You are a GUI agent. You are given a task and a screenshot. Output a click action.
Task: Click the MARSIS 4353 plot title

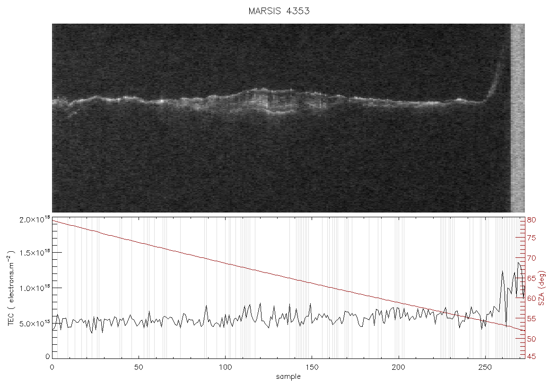point(279,11)
